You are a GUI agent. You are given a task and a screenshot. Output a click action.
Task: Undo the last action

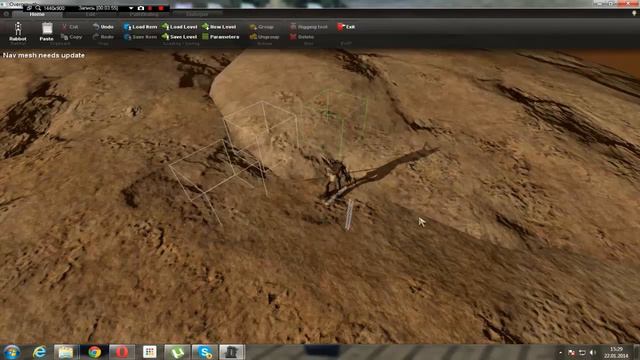click(103, 27)
